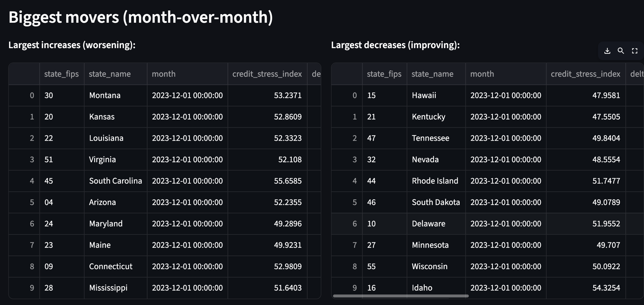
Task: Open the table search tool
Action: (621, 51)
